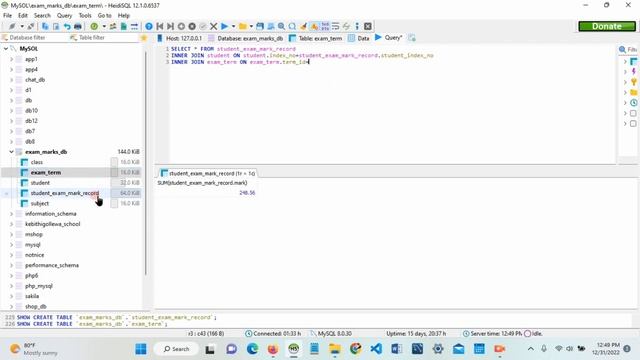Expand the yellow folder helper node

[x=625, y=93]
